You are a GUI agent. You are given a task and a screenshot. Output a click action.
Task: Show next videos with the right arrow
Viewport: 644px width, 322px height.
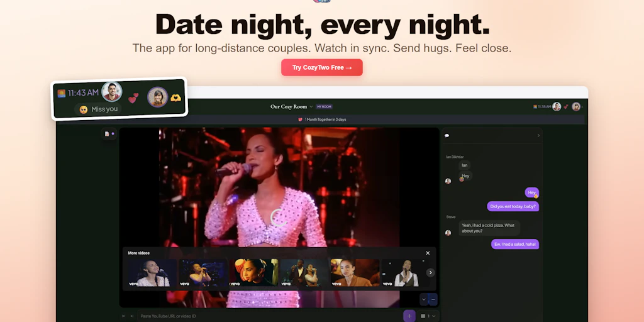[x=430, y=273]
